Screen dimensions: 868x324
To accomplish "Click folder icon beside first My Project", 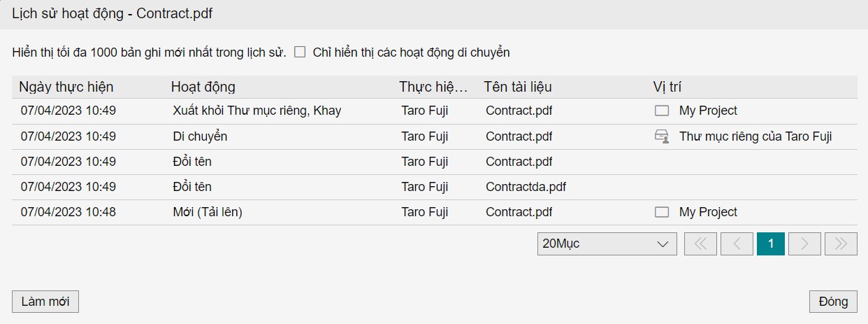I will [x=662, y=111].
